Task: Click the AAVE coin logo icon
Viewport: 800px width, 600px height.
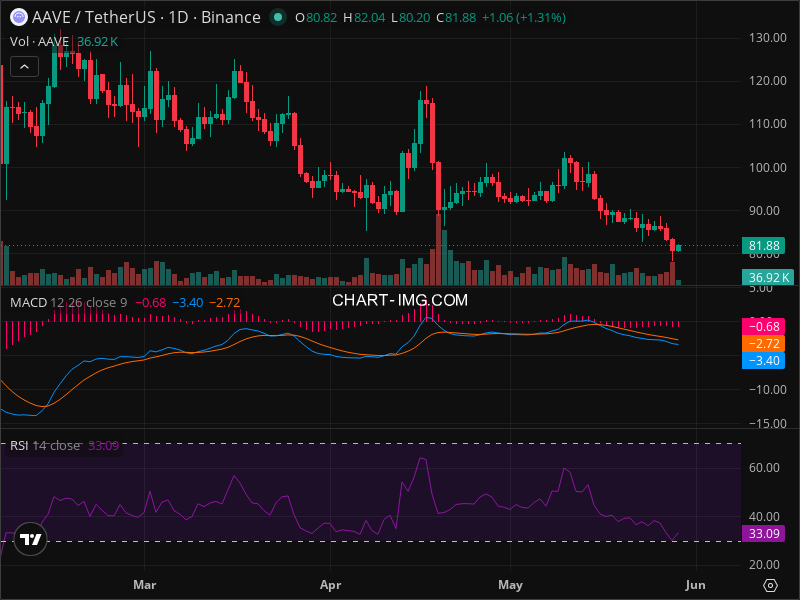Action: [x=19, y=17]
